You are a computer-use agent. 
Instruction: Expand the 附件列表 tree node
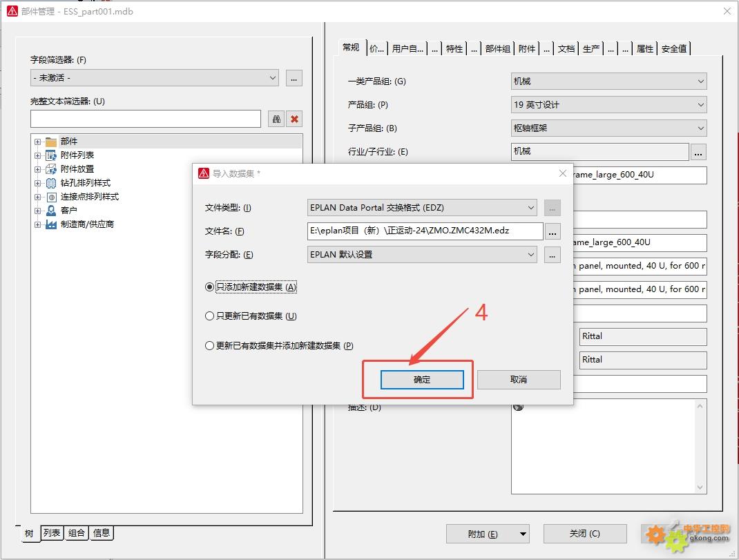(x=37, y=155)
